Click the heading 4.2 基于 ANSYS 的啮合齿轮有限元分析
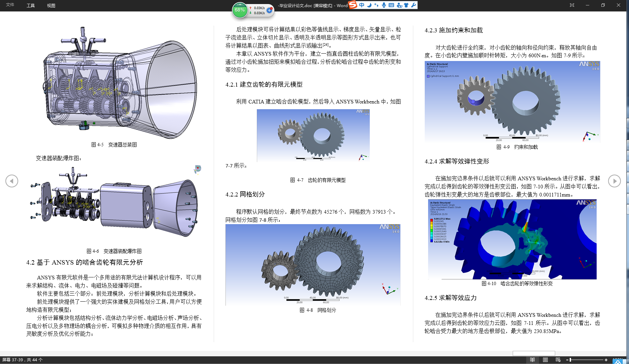 coord(85,262)
